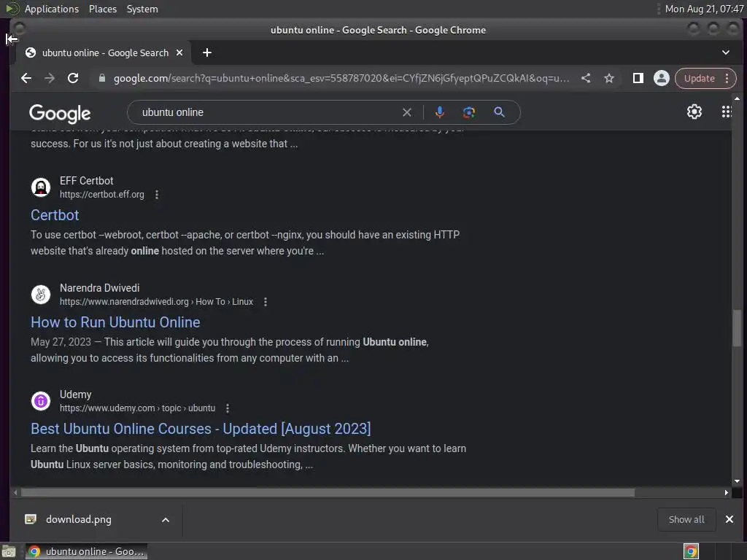This screenshot has height=560, width=747.
Task: Open Google quick settings gear
Action: [694, 112]
